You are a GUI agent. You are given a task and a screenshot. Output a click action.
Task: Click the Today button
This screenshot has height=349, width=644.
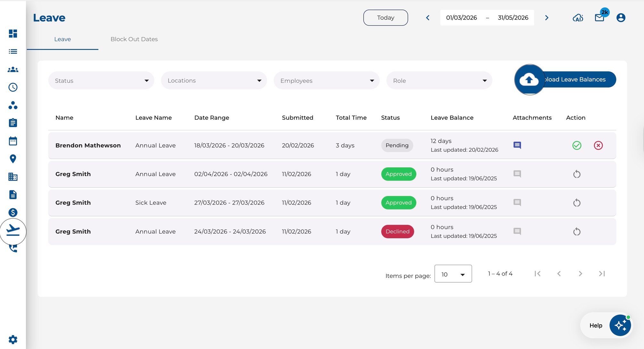coord(385,18)
